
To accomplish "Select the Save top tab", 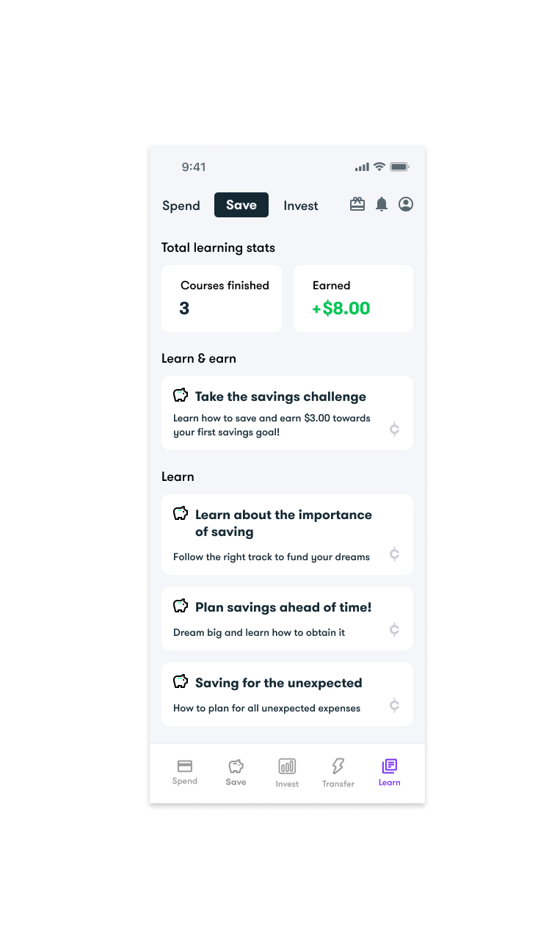I will [x=241, y=205].
